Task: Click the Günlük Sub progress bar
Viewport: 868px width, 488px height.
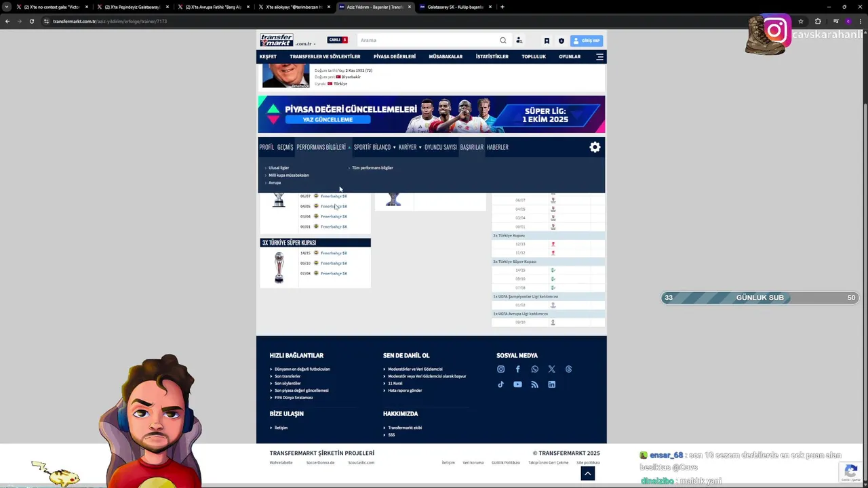Action: click(760, 298)
